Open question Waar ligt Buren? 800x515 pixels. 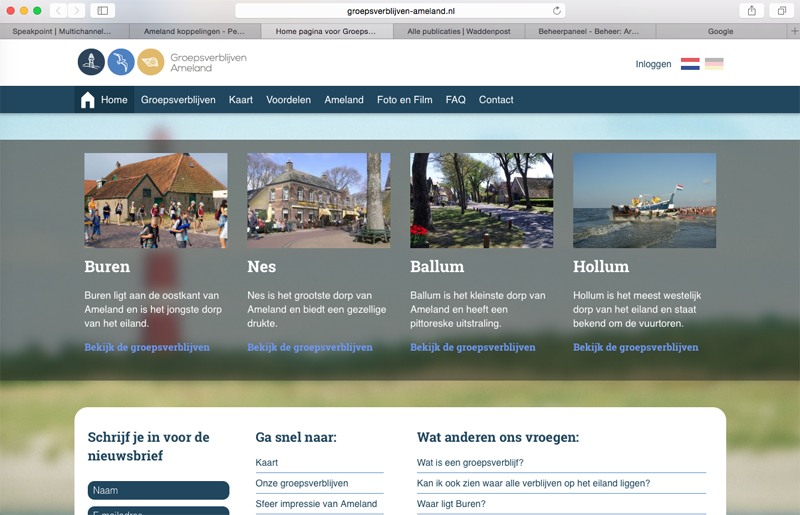451,504
